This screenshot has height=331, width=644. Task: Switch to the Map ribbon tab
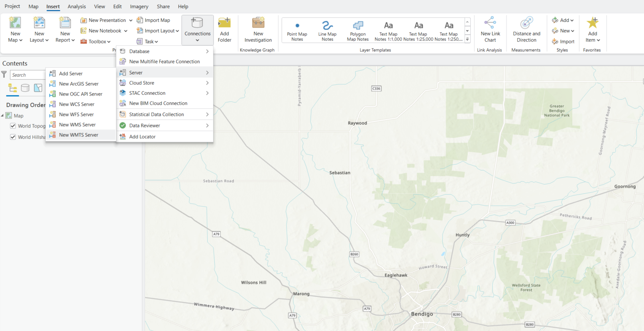tap(33, 6)
